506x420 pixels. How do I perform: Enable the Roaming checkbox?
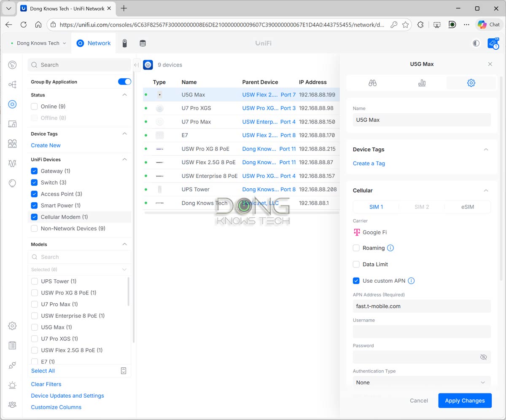click(x=356, y=248)
